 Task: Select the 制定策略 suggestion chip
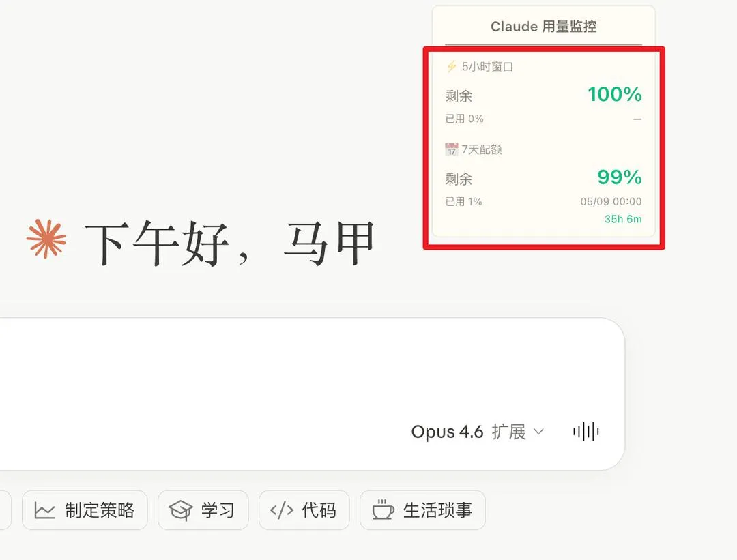point(85,510)
